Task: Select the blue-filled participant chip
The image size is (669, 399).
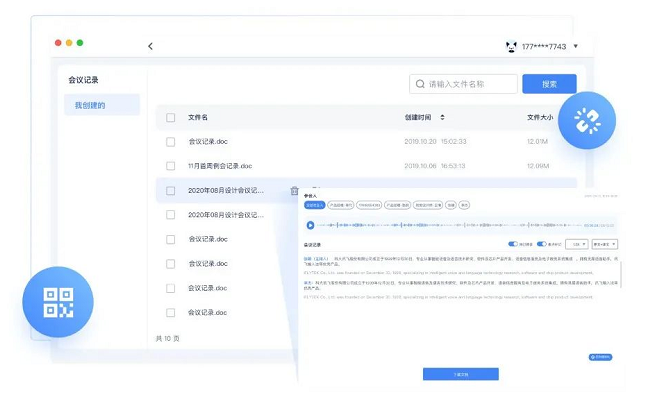Action: [314, 205]
